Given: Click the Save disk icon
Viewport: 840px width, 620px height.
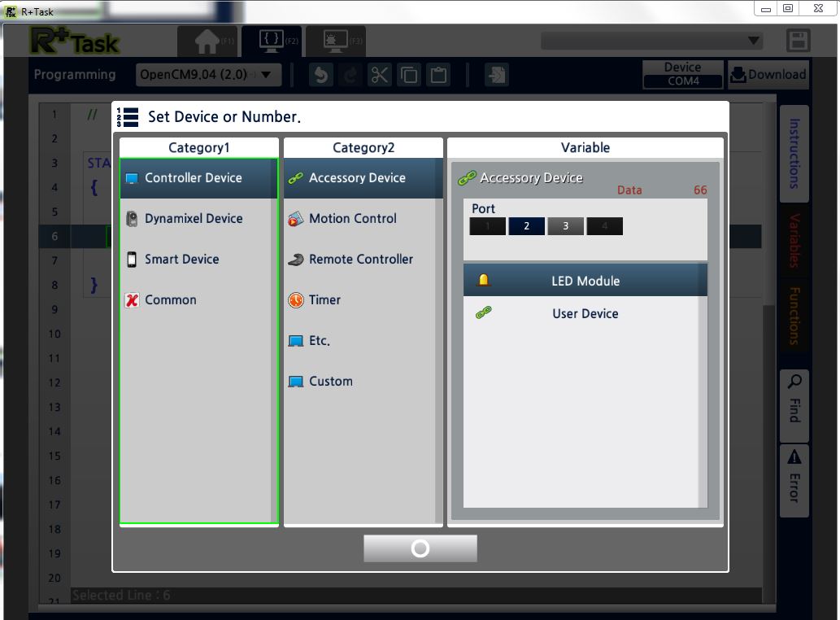Looking at the screenshot, I should (798, 41).
